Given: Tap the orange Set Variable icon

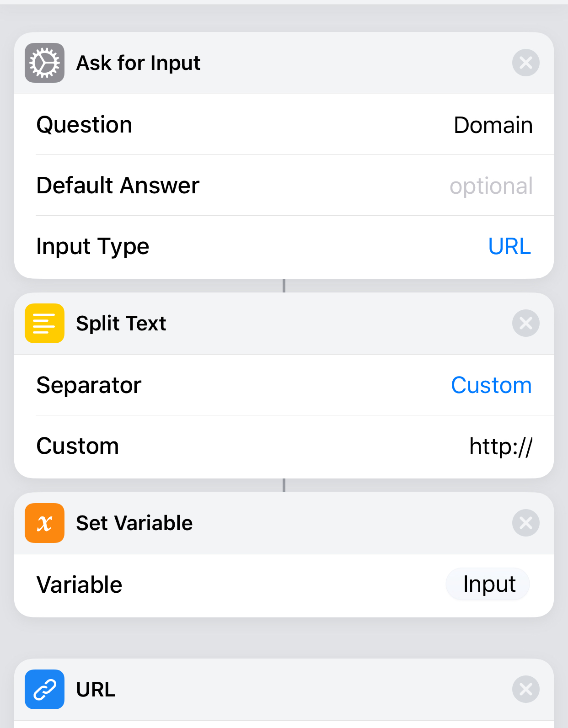Looking at the screenshot, I should 44,523.
